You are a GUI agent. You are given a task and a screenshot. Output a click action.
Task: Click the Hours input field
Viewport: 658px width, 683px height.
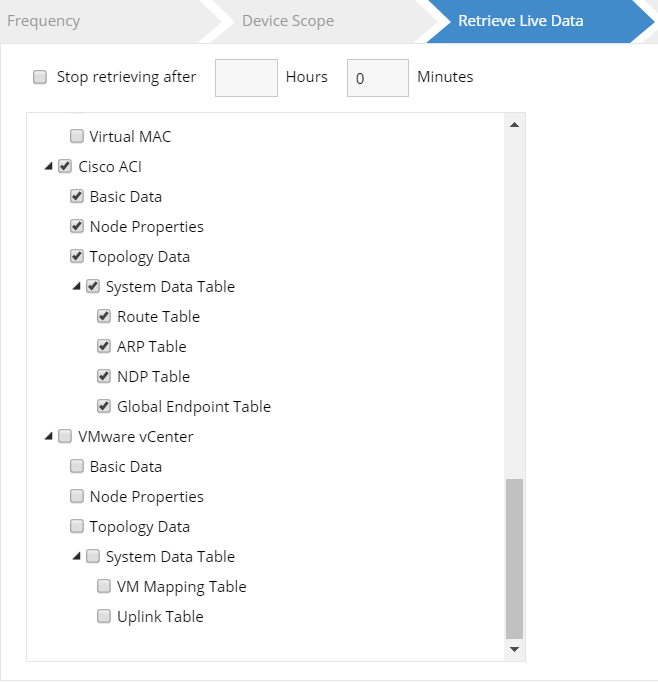246,78
